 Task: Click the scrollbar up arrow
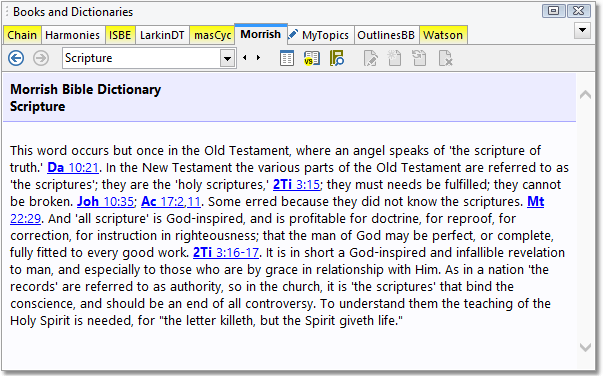(x=585, y=95)
